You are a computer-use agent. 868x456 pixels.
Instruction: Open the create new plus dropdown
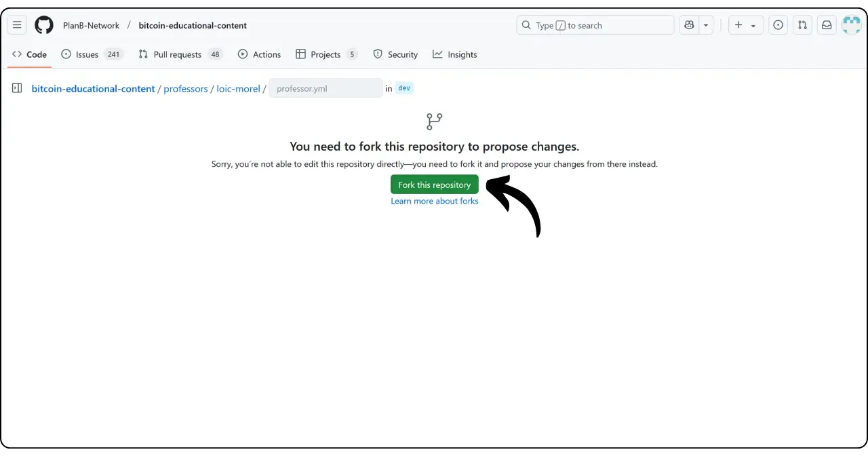tap(745, 25)
